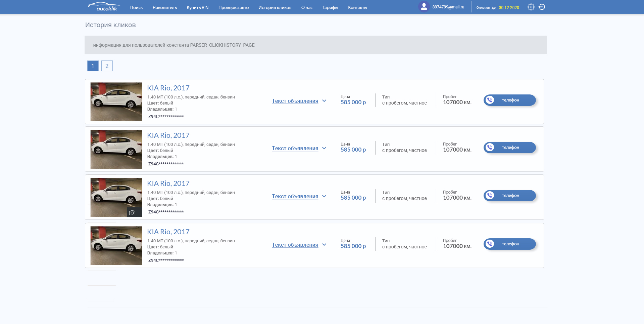Image resolution: width=644 pixels, height=324 pixels.
Task: Click the user avatar icon
Action: tap(424, 7)
